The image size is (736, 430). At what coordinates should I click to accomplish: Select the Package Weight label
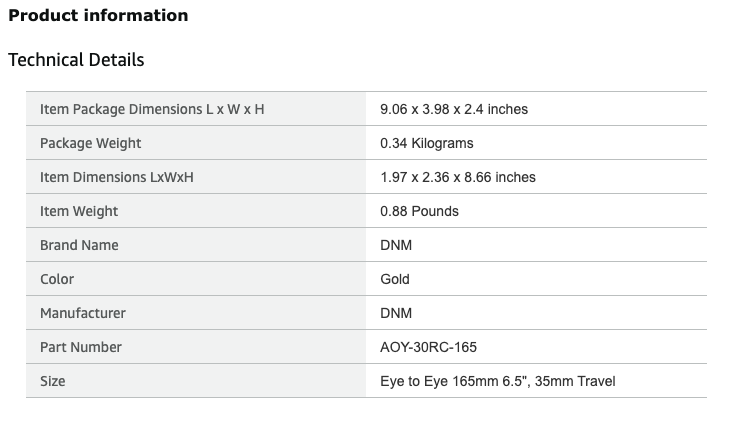coord(90,143)
